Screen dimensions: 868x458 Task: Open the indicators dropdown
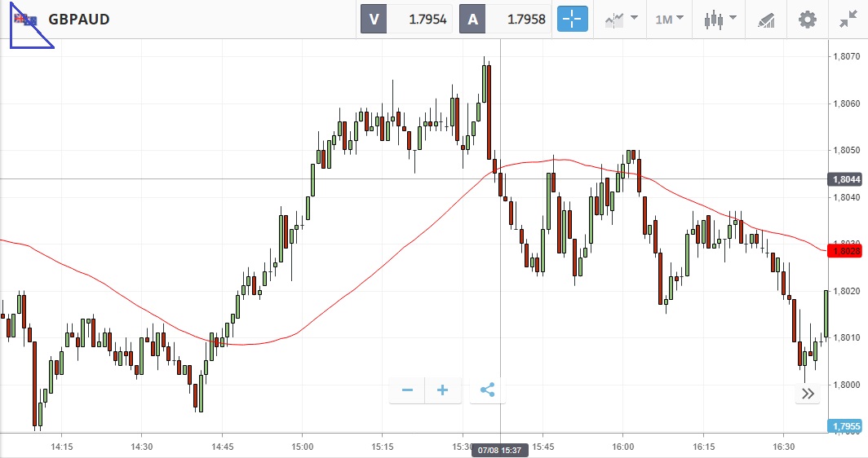(x=621, y=19)
